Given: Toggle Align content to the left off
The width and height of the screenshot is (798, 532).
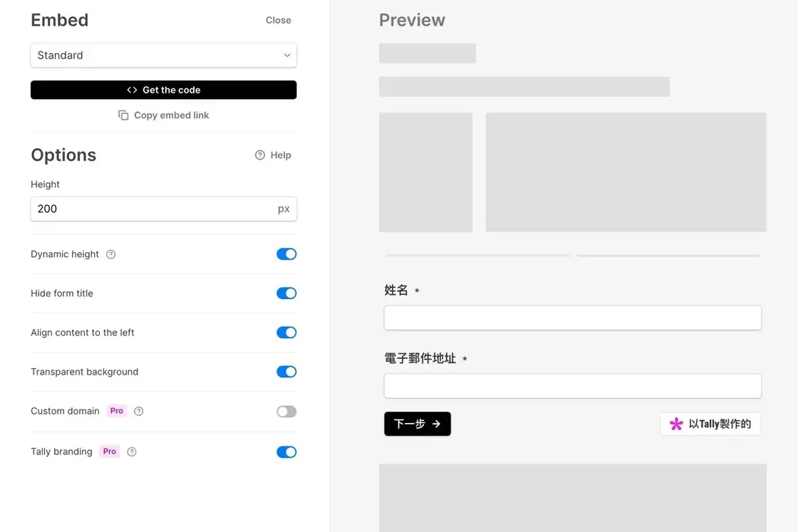Looking at the screenshot, I should coord(286,333).
